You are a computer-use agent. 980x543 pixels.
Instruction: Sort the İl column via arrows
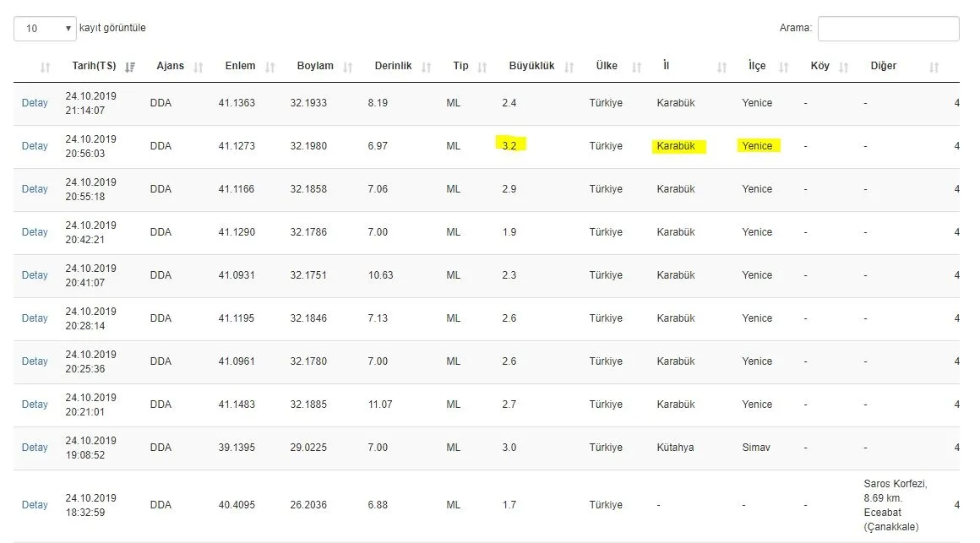point(721,67)
